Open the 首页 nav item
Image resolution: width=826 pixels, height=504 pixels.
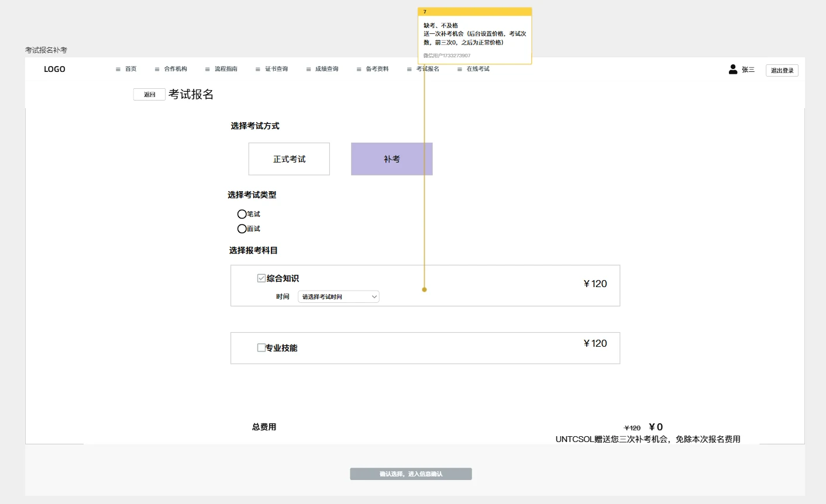coord(131,69)
